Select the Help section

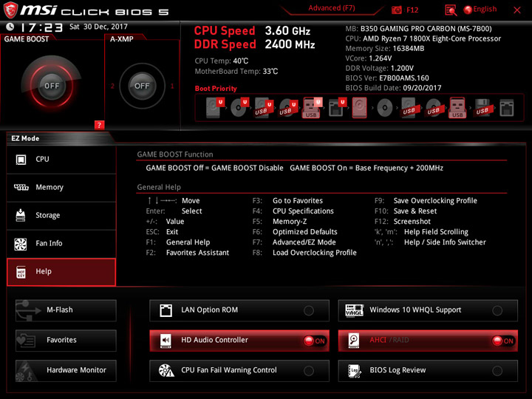tap(61, 272)
